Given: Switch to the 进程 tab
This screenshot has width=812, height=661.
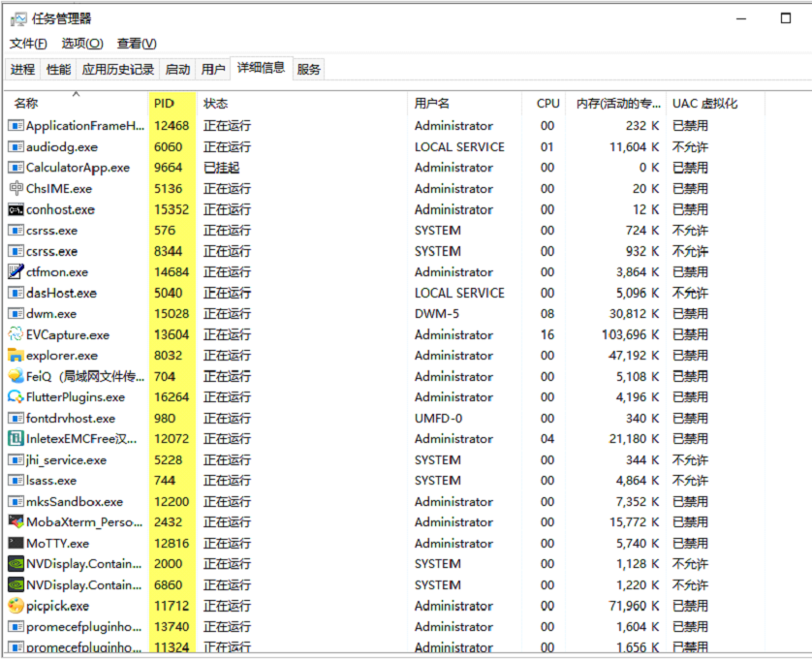Looking at the screenshot, I should (x=23, y=70).
